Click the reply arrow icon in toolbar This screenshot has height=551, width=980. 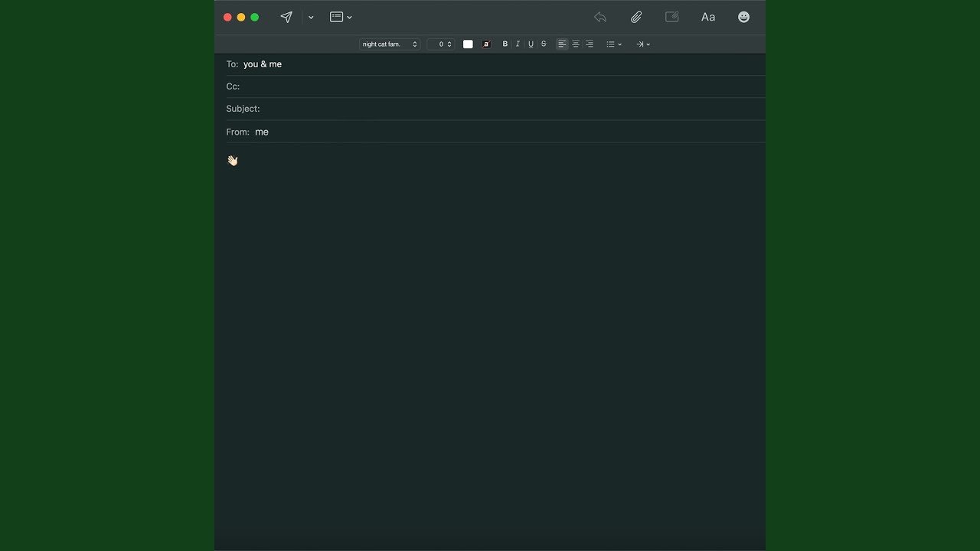[x=600, y=17]
